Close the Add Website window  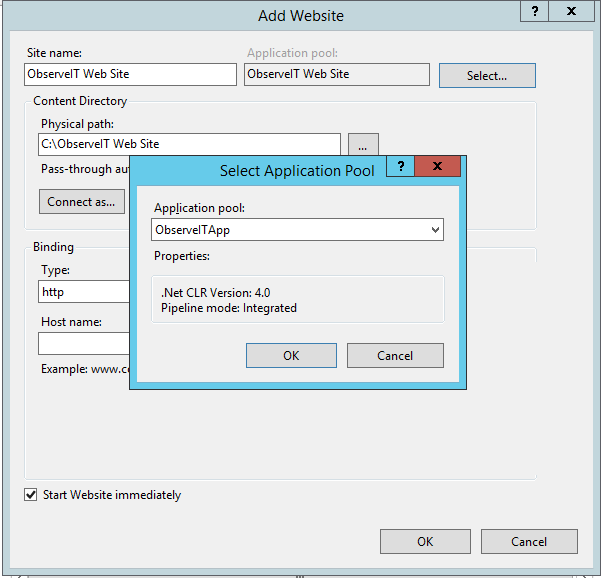pyautogui.click(x=573, y=11)
